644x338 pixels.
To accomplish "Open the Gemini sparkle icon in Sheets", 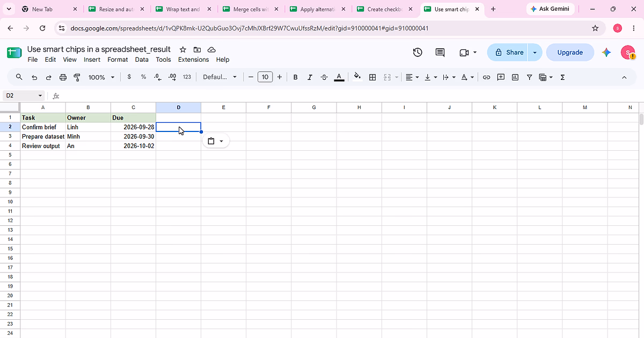I will click(606, 52).
